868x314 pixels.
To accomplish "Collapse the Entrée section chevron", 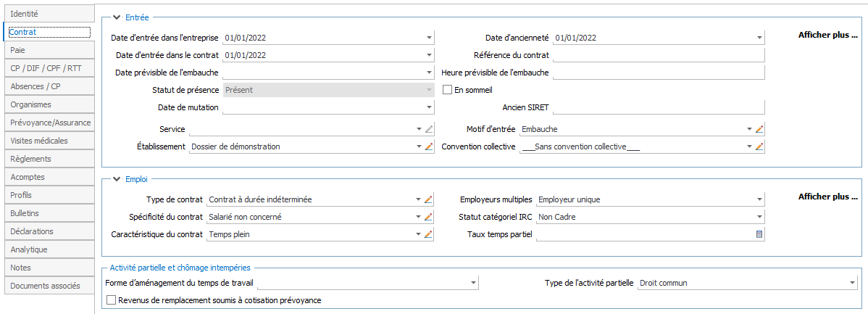I will click(x=117, y=17).
